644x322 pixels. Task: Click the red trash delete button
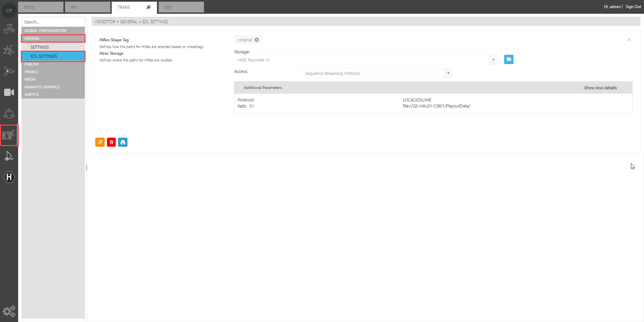[x=111, y=142]
